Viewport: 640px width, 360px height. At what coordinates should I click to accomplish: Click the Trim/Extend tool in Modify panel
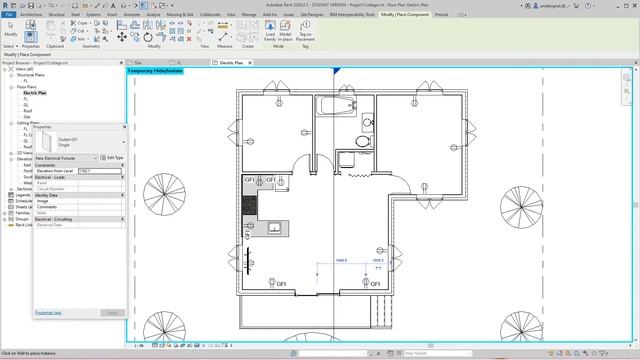(x=161, y=38)
